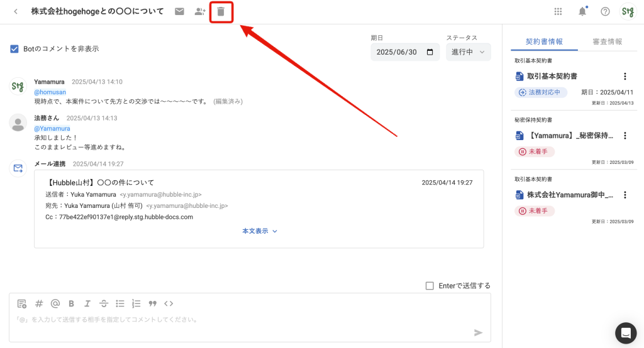Insert a block quote
Image resolution: width=644 pixels, height=348 pixels.
(152, 303)
